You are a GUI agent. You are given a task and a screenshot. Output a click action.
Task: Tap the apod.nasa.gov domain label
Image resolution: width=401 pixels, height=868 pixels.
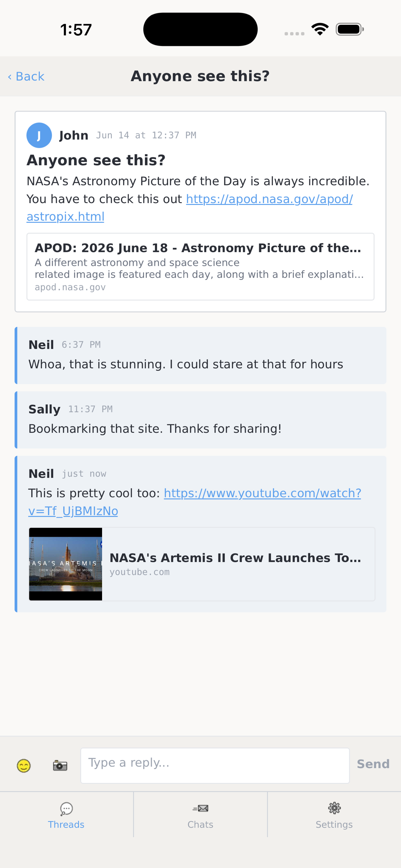(70, 287)
